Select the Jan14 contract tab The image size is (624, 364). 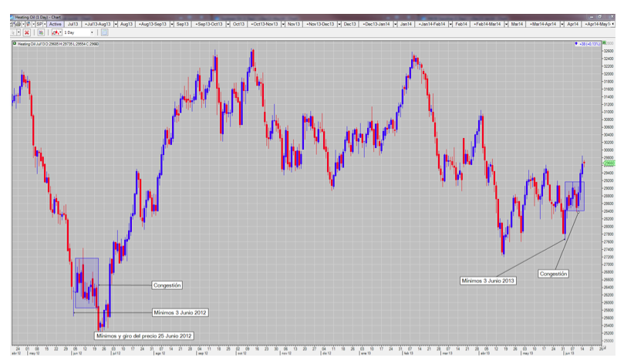point(406,24)
